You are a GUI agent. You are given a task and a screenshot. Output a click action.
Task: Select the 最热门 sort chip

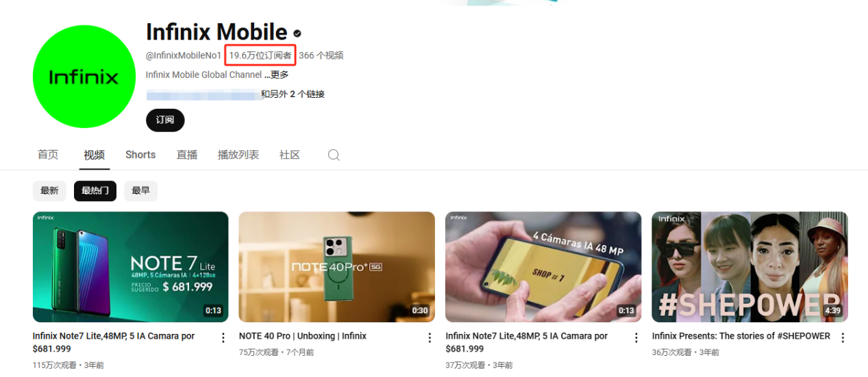95,191
